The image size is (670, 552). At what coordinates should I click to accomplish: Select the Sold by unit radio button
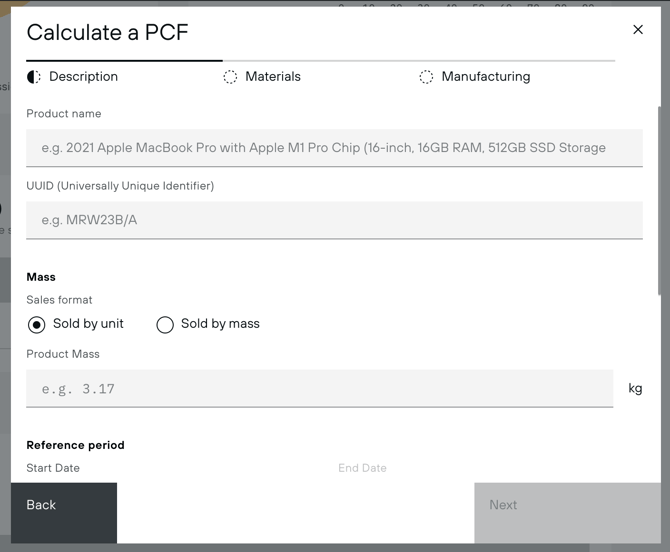point(37,324)
